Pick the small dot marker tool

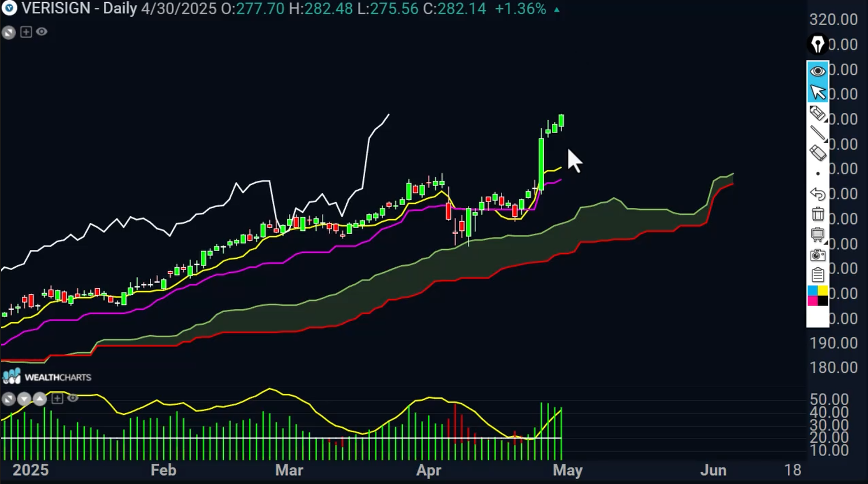click(x=818, y=173)
